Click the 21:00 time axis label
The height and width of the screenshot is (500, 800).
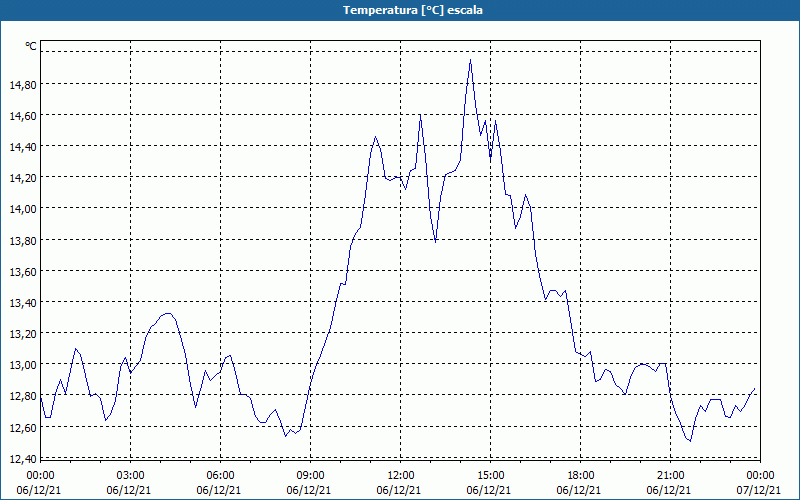coord(670,476)
